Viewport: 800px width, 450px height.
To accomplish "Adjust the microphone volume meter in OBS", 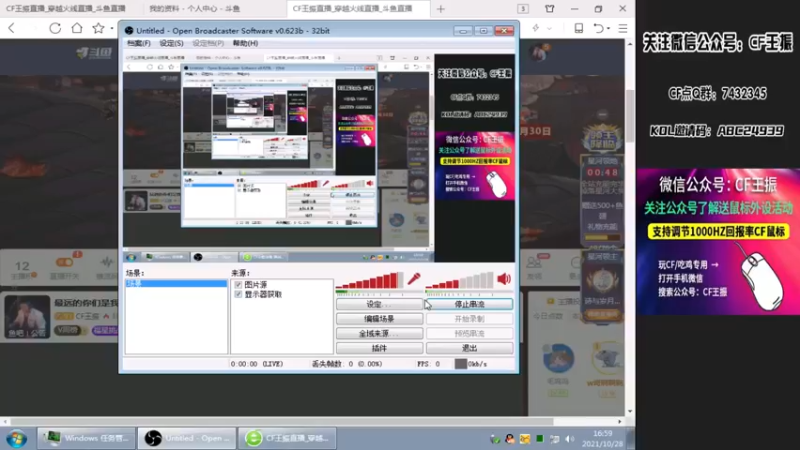I will 369,281.
